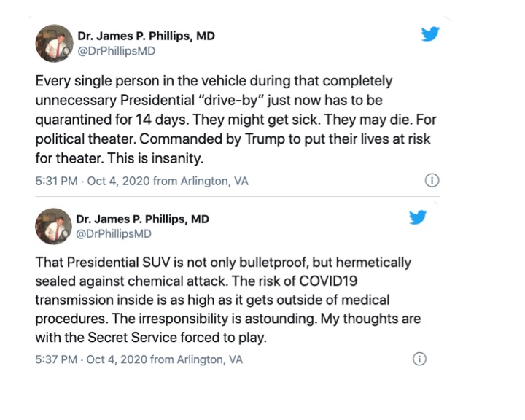The height and width of the screenshot is (420, 525).
Task: Click the 5:37 PM timestamp
Action: pos(57,359)
